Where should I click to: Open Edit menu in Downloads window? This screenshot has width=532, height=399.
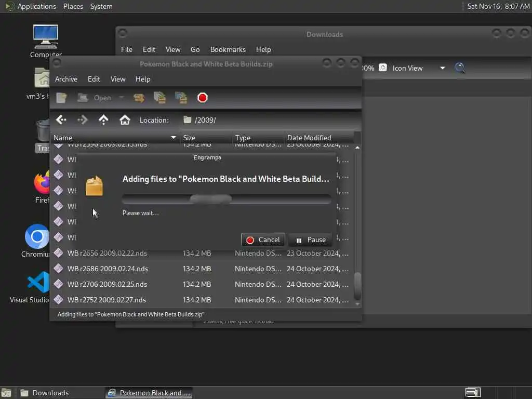(149, 49)
